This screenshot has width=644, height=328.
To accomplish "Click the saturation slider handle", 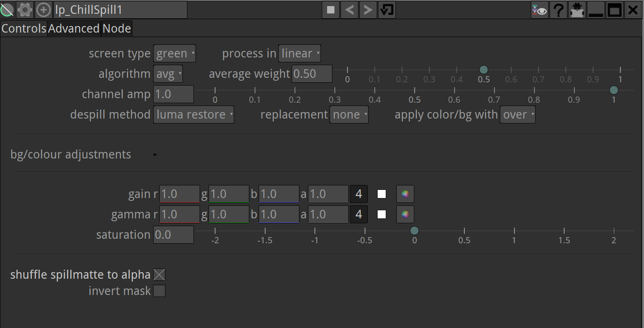I will click(x=414, y=231).
